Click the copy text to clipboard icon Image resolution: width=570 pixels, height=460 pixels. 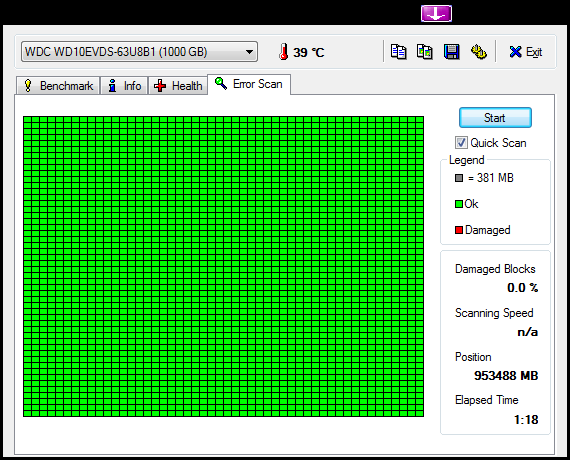tap(398, 52)
